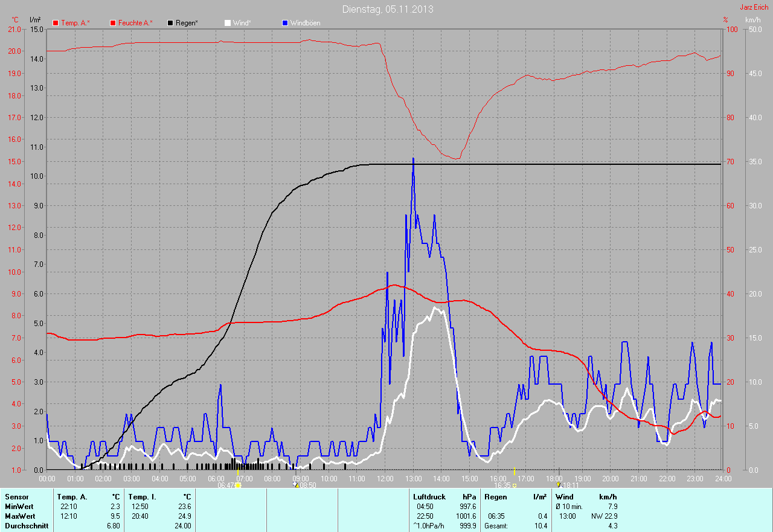The image size is (773, 532).
Task: Click the black Regen legend swatch
Action: pos(171,23)
